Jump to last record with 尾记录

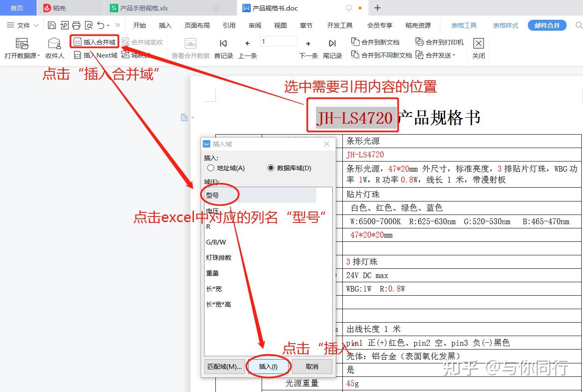(332, 48)
